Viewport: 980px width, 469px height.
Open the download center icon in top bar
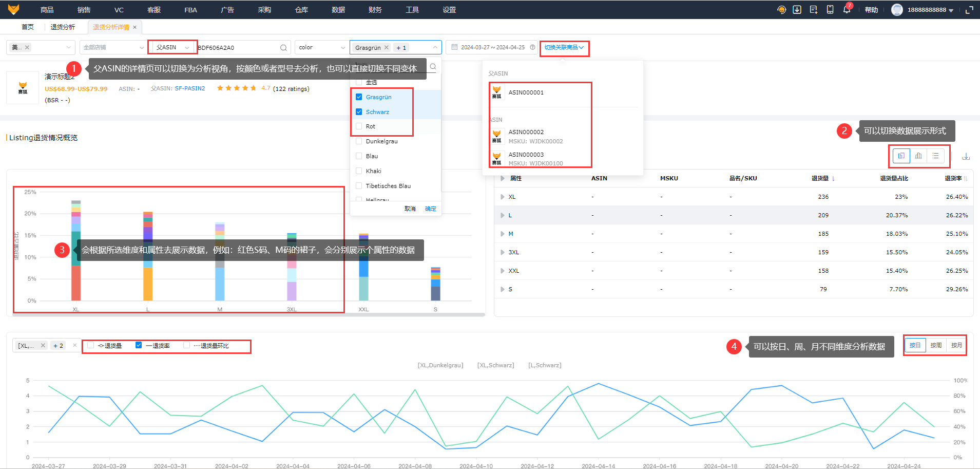(797, 10)
